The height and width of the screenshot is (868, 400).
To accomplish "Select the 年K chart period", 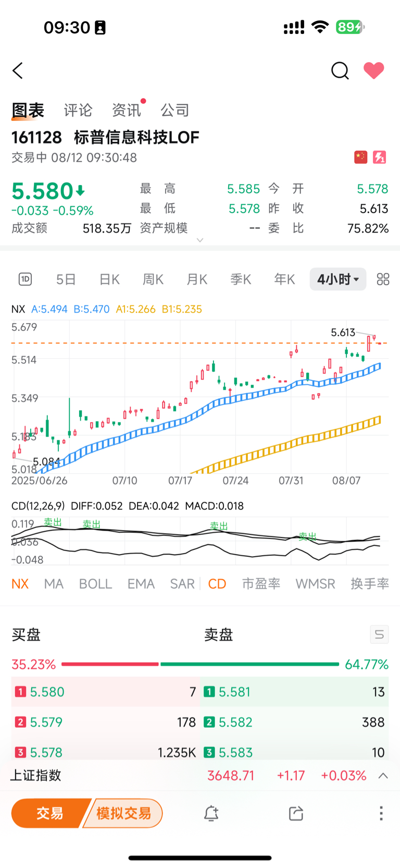I will tap(285, 279).
